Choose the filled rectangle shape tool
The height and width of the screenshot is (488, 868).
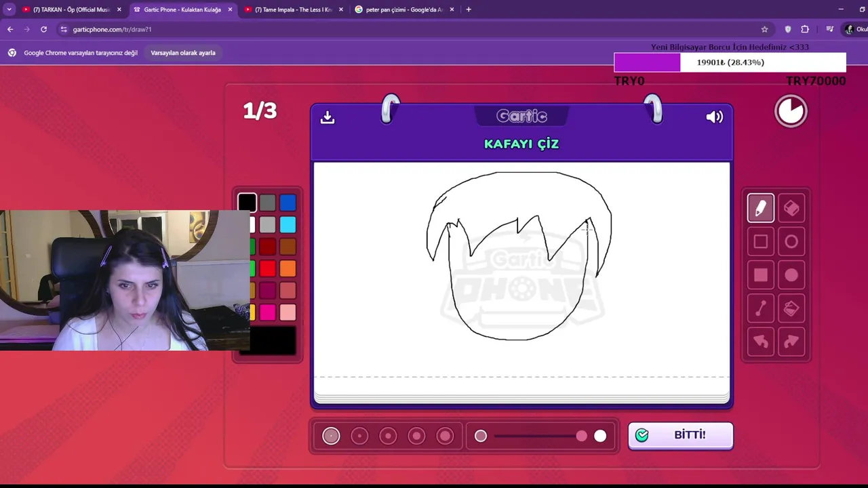[760, 275]
